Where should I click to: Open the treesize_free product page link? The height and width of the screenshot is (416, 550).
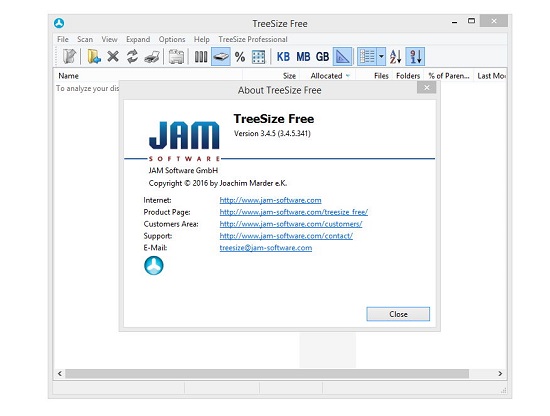coord(294,212)
